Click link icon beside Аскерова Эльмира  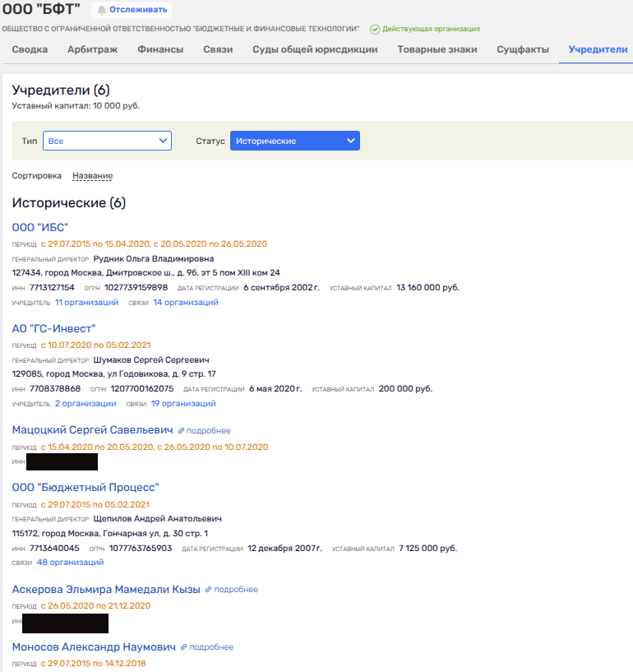tap(208, 590)
